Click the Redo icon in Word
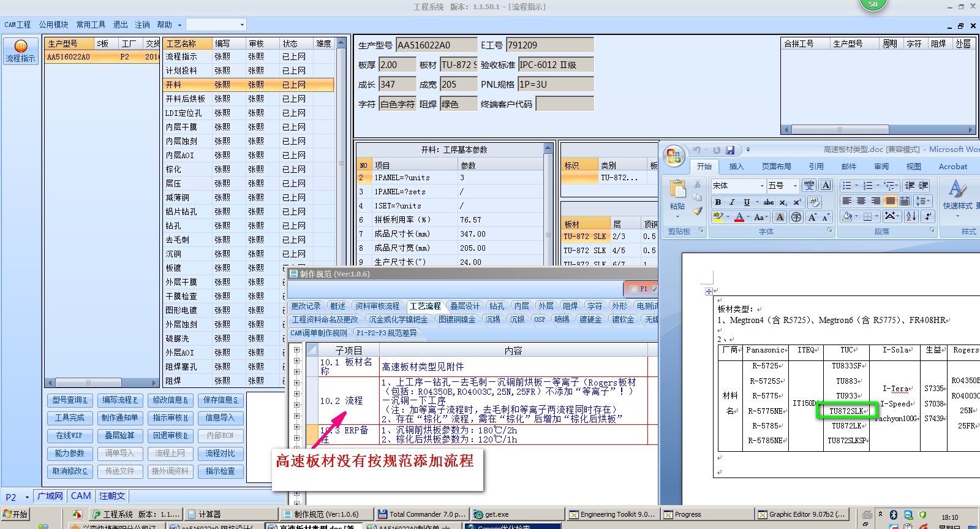Screen dimensions: 980x529 [716, 150]
